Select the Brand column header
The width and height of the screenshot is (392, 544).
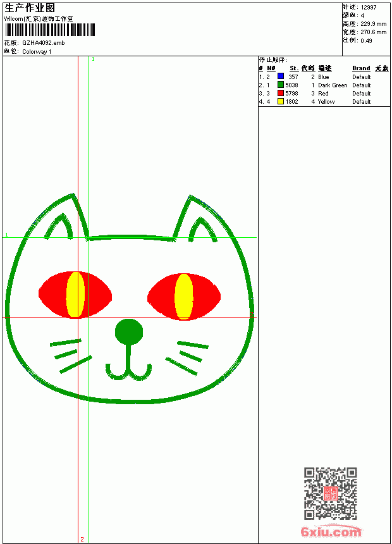coord(361,68)
